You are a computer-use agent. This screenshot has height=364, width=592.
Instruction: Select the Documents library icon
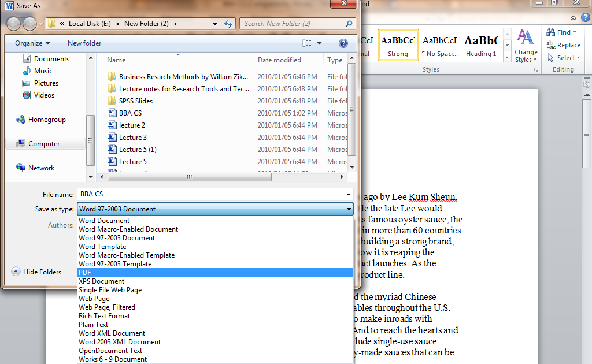27,58
